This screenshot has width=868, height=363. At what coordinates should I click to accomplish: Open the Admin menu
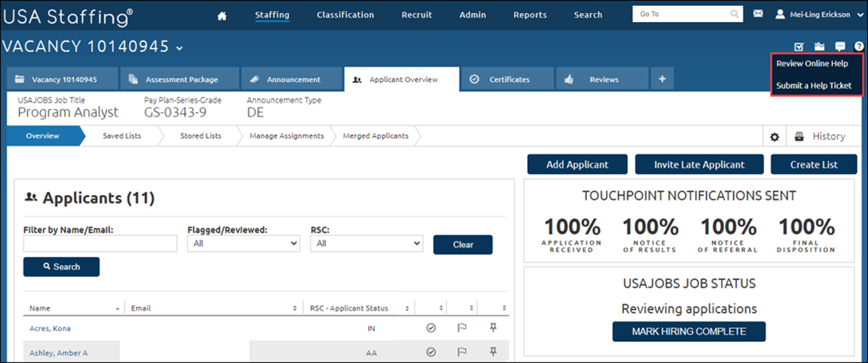pyautogui.click(x=473, y=15)
